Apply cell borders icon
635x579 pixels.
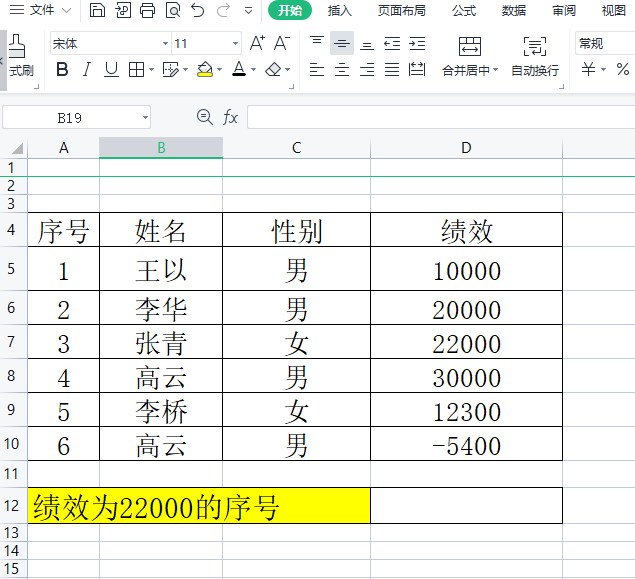136,70
